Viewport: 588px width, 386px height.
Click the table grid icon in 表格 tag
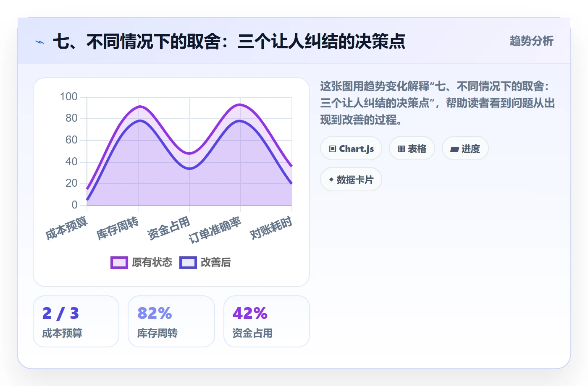[402, 149]
